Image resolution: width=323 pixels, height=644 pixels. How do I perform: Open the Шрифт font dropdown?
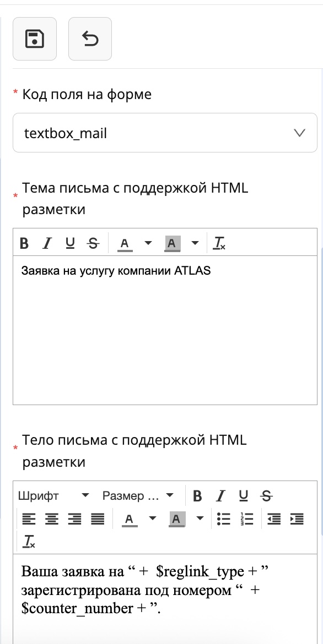pyautogui.click(x=52, y=495)
